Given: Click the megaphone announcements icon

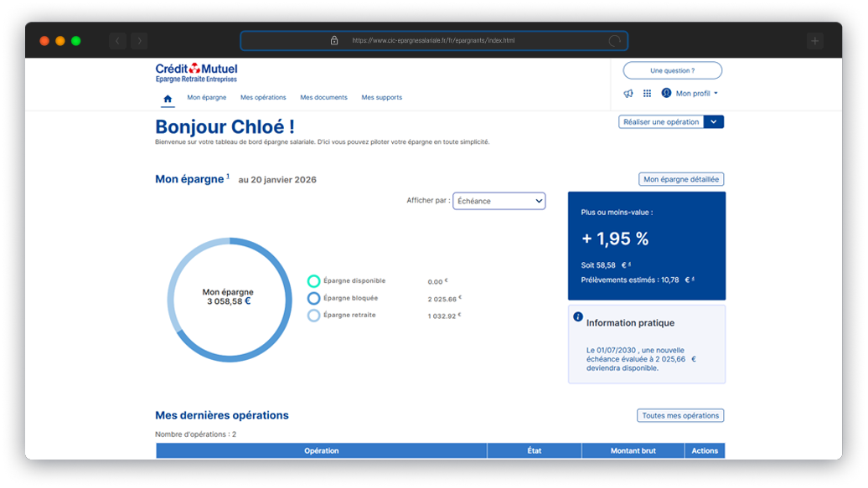Looking at the screenshot, I should click(628, 94).
